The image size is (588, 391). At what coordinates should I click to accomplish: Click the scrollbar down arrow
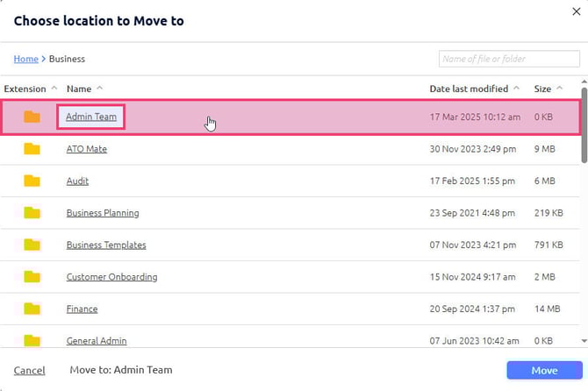point(584,341)
